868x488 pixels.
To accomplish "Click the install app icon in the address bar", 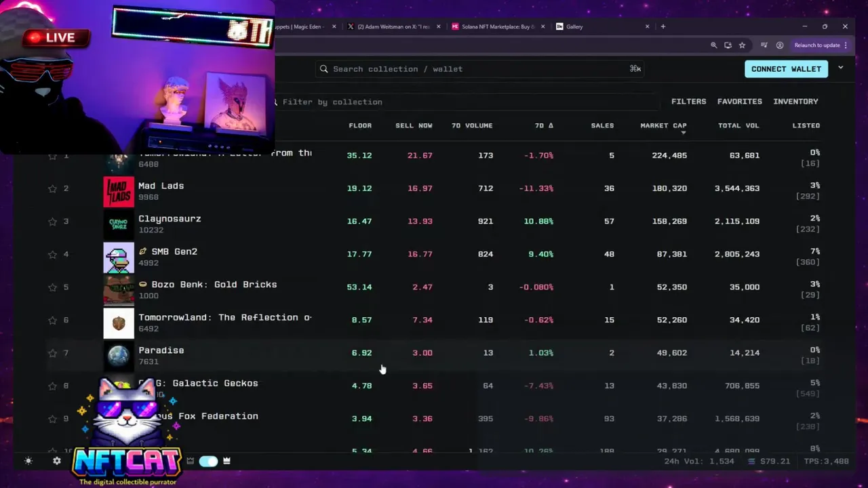I will click(x=728, y=45).
